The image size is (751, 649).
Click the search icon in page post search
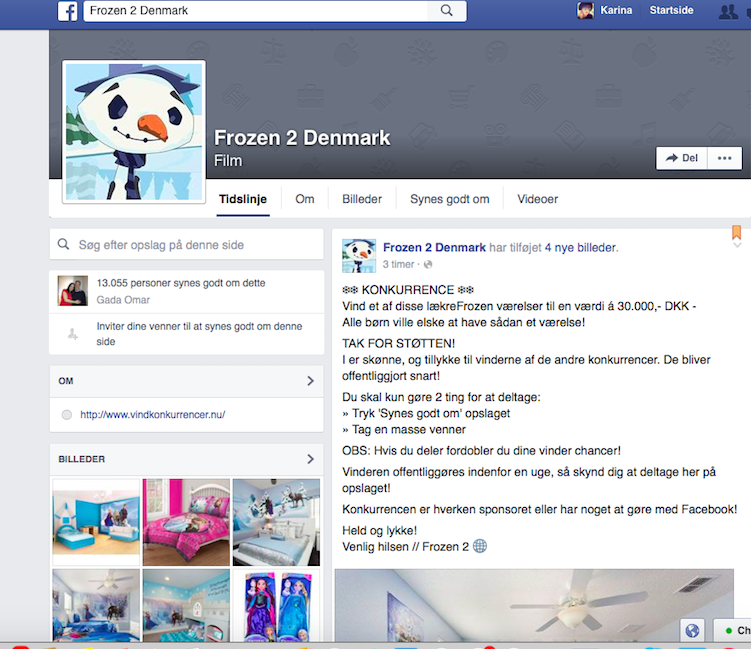63,244
